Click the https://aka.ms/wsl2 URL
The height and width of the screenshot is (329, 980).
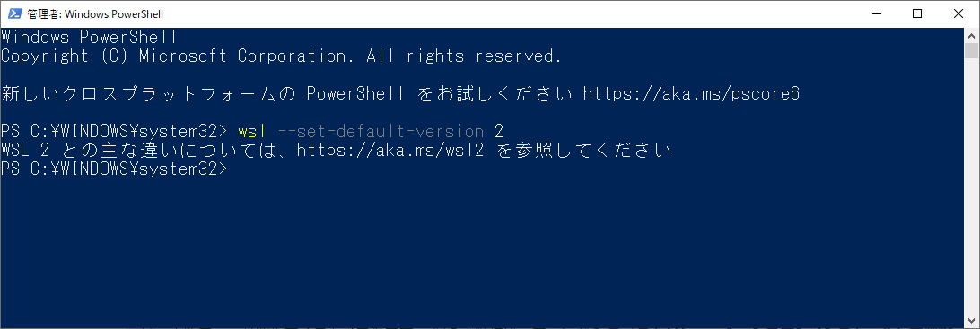click(390, 151)
